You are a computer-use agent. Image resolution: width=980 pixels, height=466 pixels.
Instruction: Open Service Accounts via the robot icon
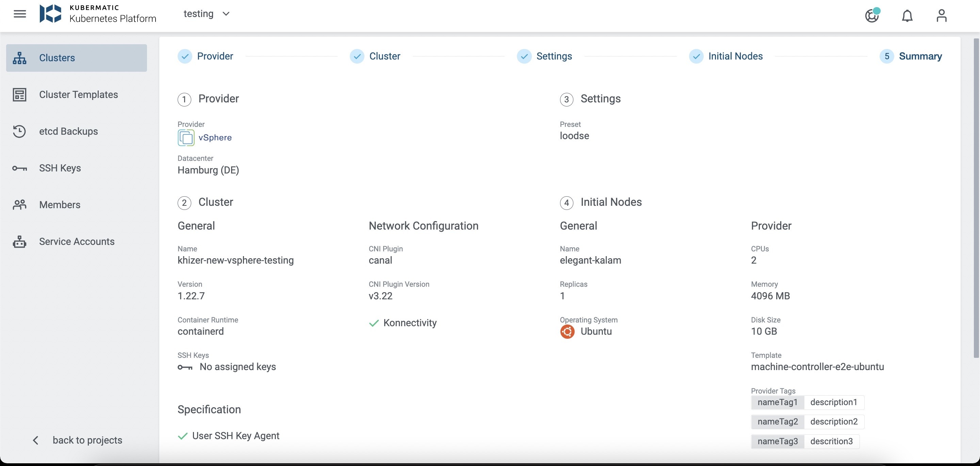pos(19,242)
